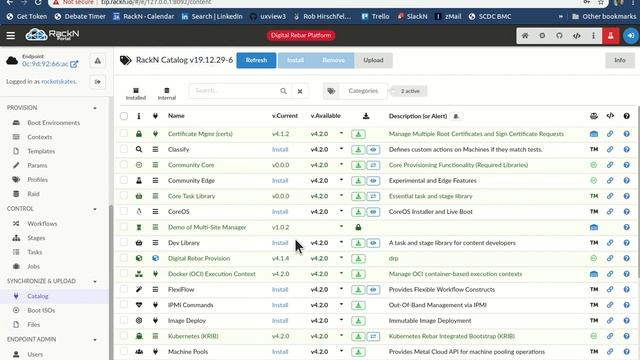The image size is (640, 360).
Task: Check the FlexiFlow row checkbox
Action: pyautogui.click(x=124, y=289)
